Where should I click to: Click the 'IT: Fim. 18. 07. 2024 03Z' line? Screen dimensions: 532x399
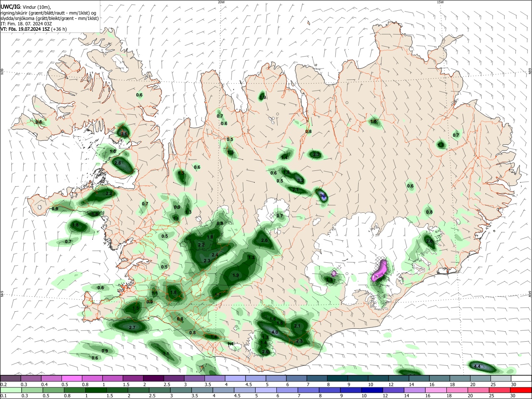(x=26, y=24)
